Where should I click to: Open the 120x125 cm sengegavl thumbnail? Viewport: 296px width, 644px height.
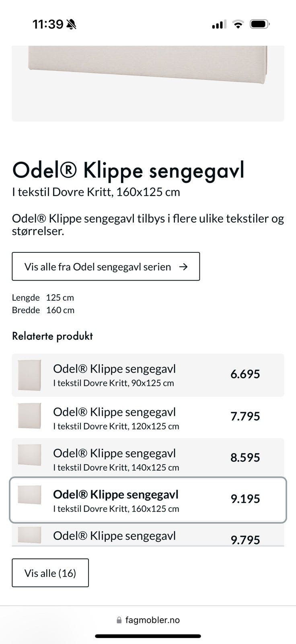[29, 416]
